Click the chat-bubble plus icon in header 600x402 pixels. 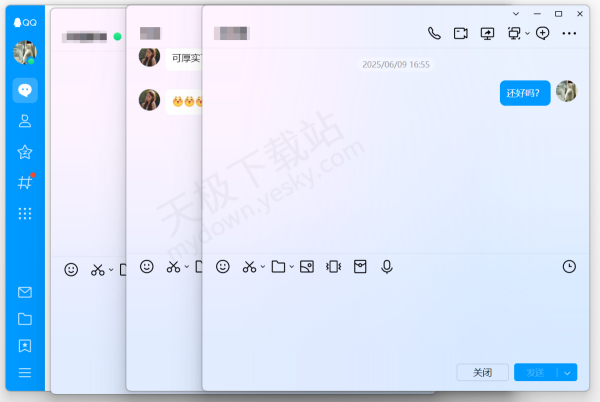tap(543, 33)
